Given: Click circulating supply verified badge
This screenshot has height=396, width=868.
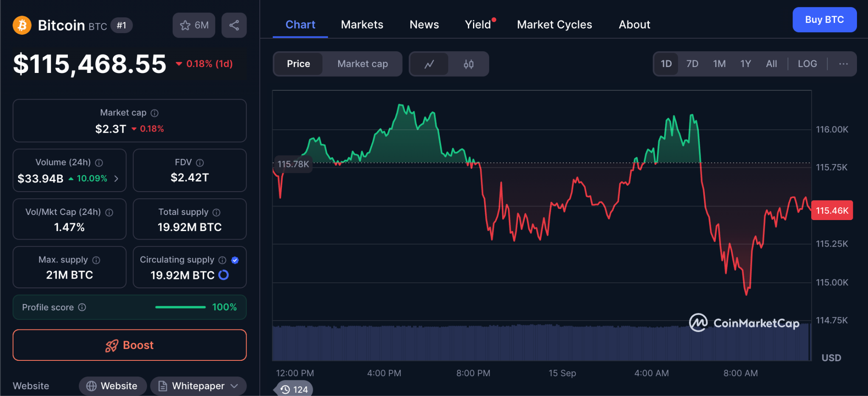Looking at the screenshot, I should coord(235,260).
